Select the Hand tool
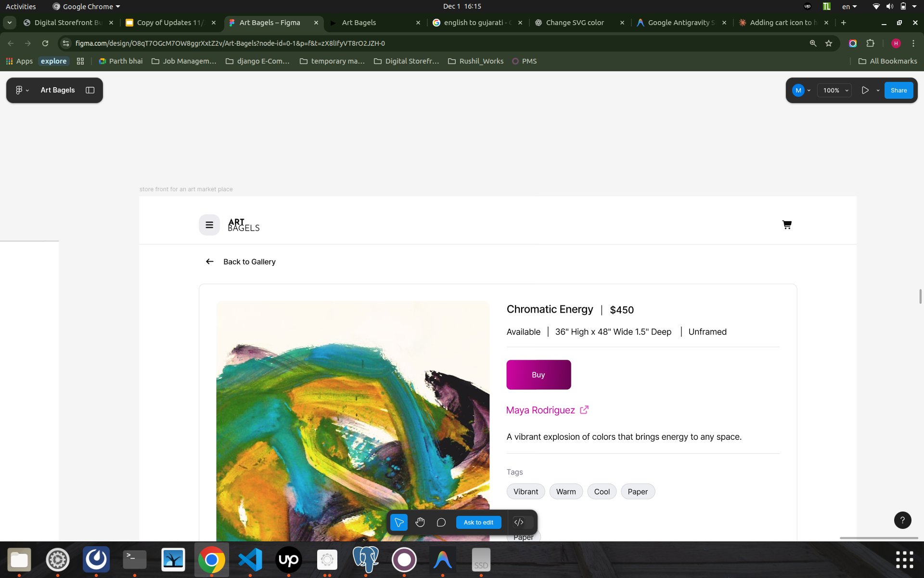 [x=420, y=522]
